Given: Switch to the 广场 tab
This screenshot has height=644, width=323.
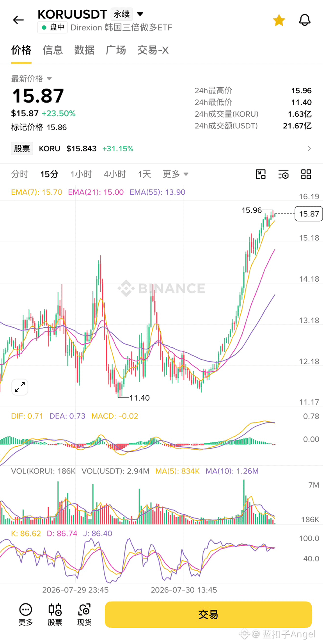Looking at the screenshot, I should tap(116, 50).
